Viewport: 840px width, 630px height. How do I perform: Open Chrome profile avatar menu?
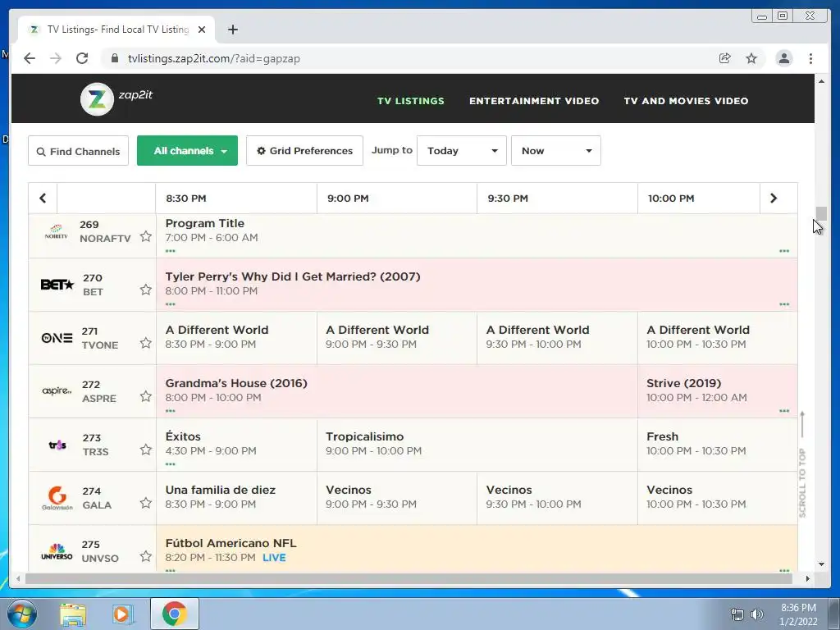[783, 58]
